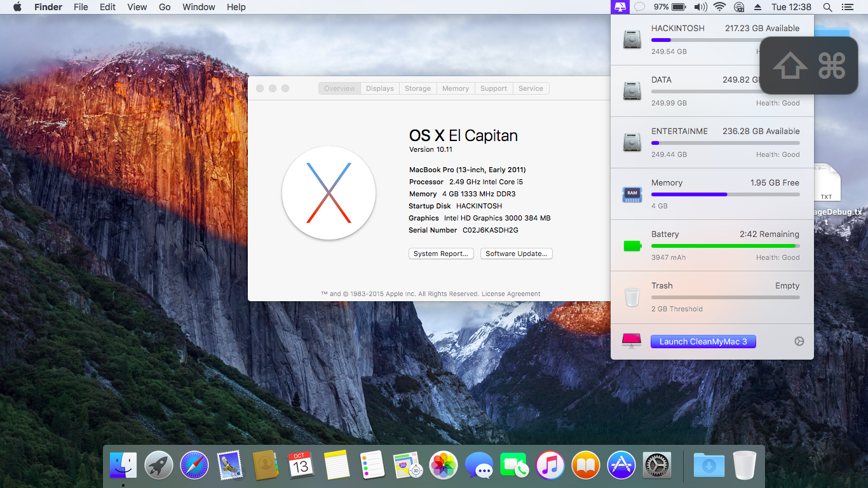Click the green Battery icon in panel

(632, 245)
